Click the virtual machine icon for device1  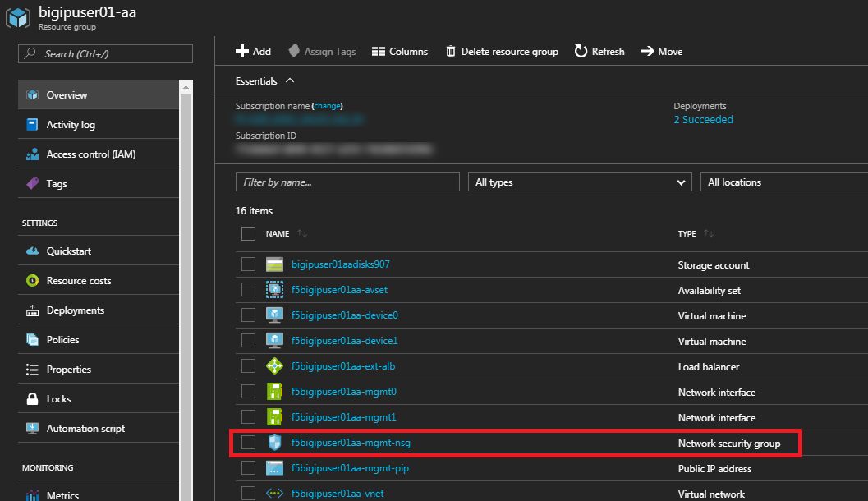[274, 341]
